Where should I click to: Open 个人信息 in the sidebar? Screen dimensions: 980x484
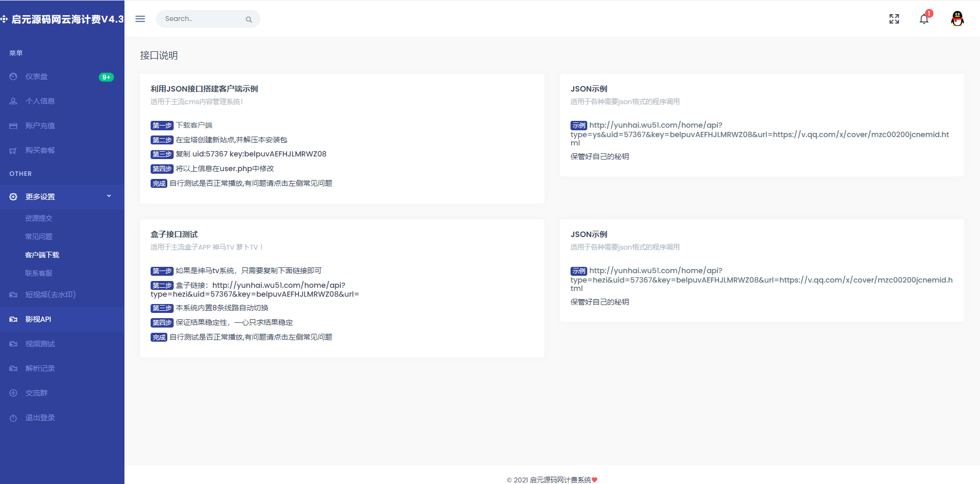tap(40, 101)
